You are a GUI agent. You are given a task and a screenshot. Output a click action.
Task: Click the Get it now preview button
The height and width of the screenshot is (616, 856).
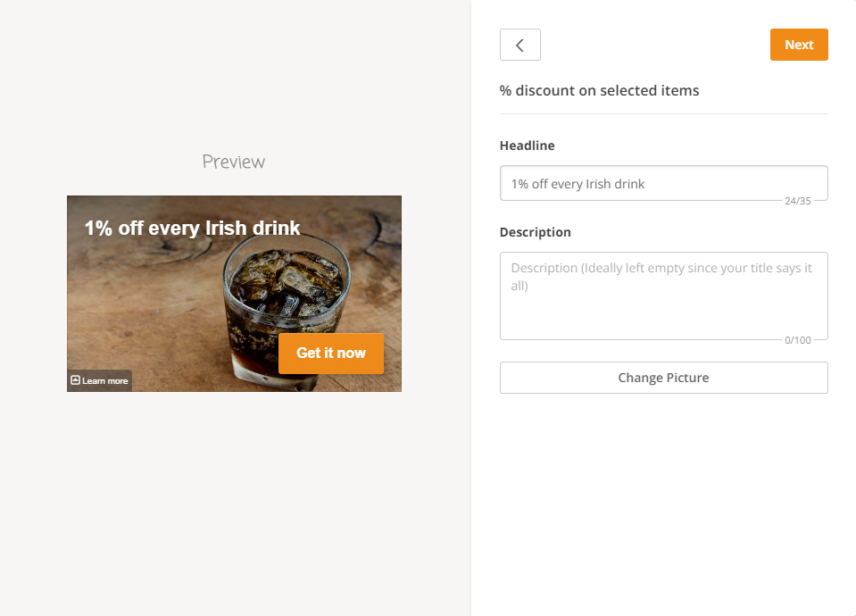330,354
